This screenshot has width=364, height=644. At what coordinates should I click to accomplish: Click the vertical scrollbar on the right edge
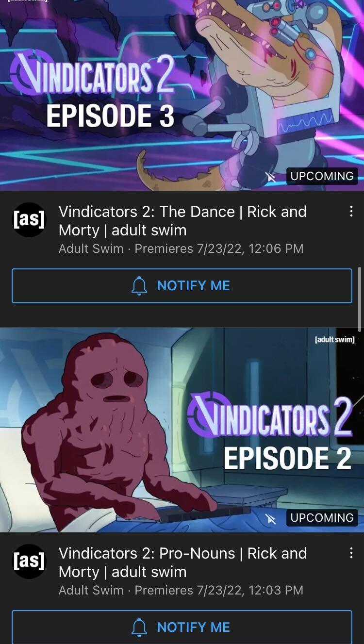360,298
